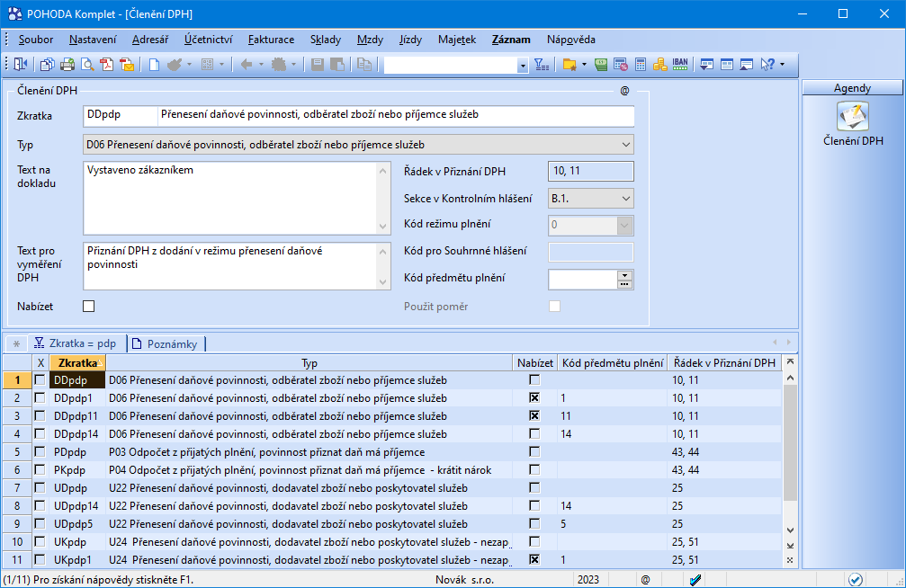Click the exit door icon in toolbar

pos(20,64)
